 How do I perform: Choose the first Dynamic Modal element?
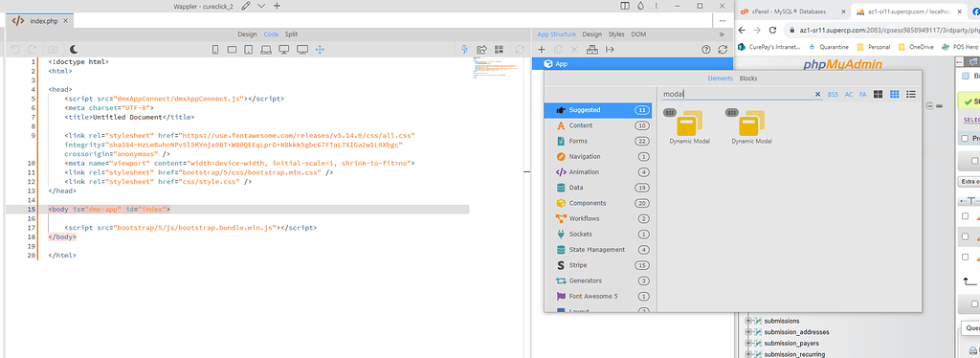tap(689, 126)
